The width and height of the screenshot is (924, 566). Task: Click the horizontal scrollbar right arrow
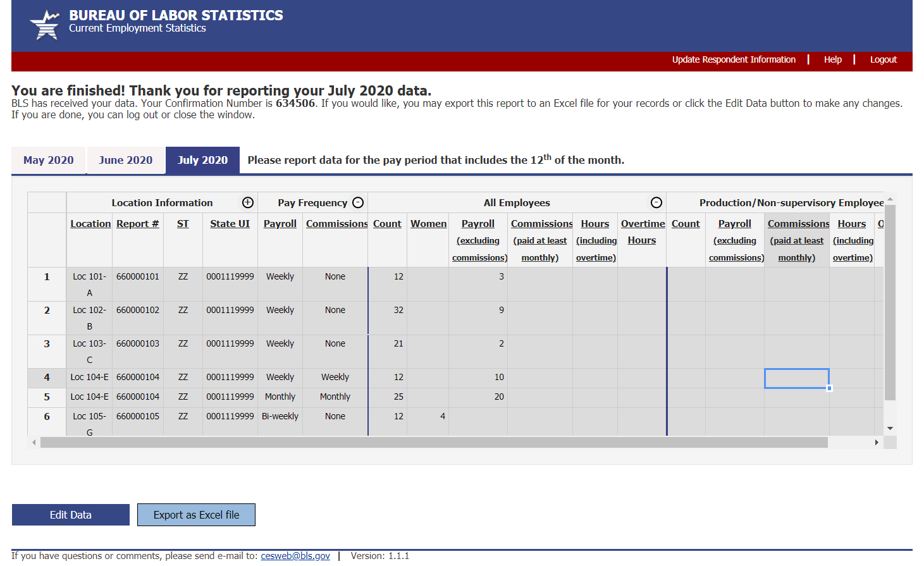(x=877, y=442)
